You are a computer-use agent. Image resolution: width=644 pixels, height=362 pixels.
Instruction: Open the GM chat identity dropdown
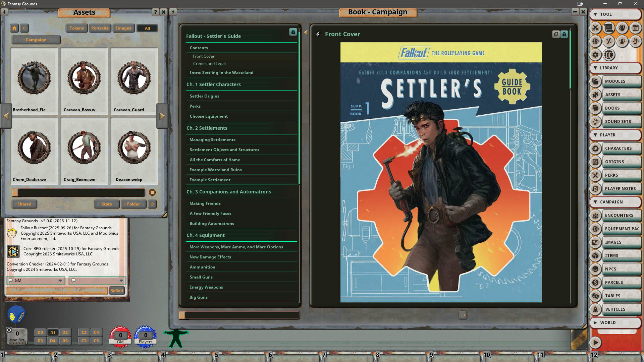tap(60, 281)
